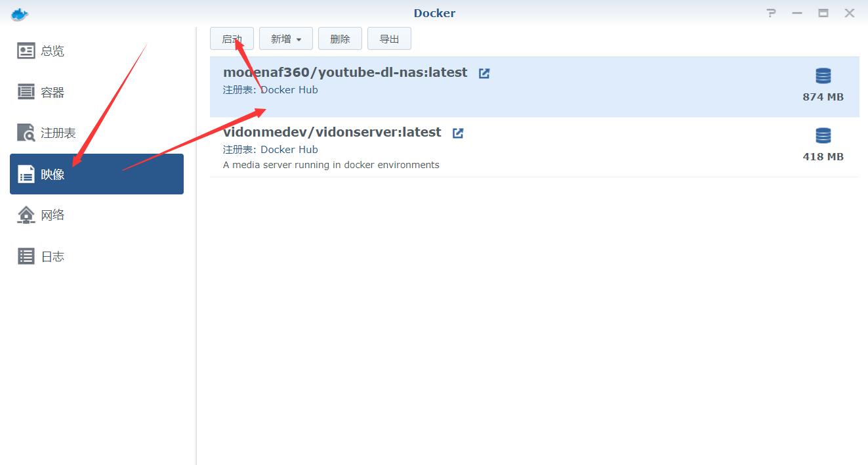Select the modenaf360/youtube-dl-nas:latest image row
Screen dimensions: 868x465
[535, 87]
